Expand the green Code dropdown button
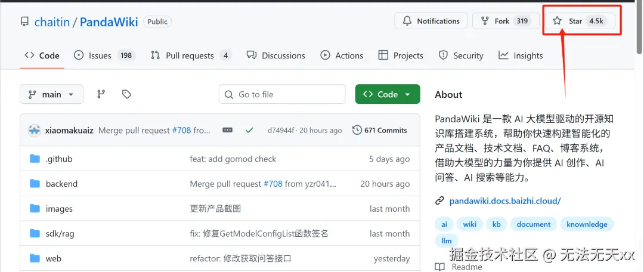644x272 pixels. [388, 94]
